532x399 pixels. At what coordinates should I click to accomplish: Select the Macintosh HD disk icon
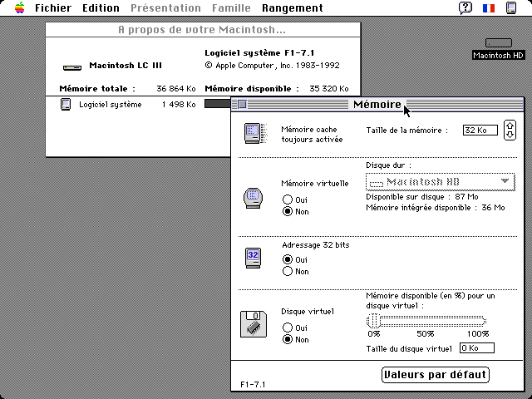point(499,42)
